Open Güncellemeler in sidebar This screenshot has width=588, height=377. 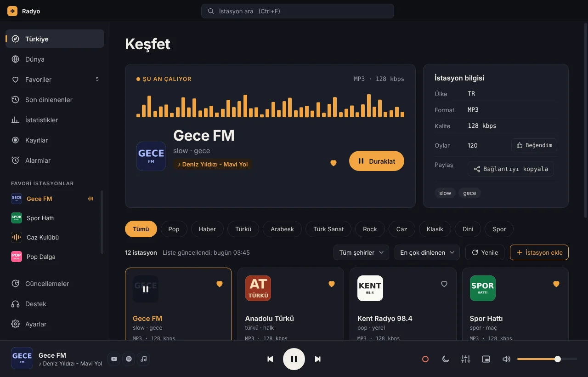tap(55, 284)
